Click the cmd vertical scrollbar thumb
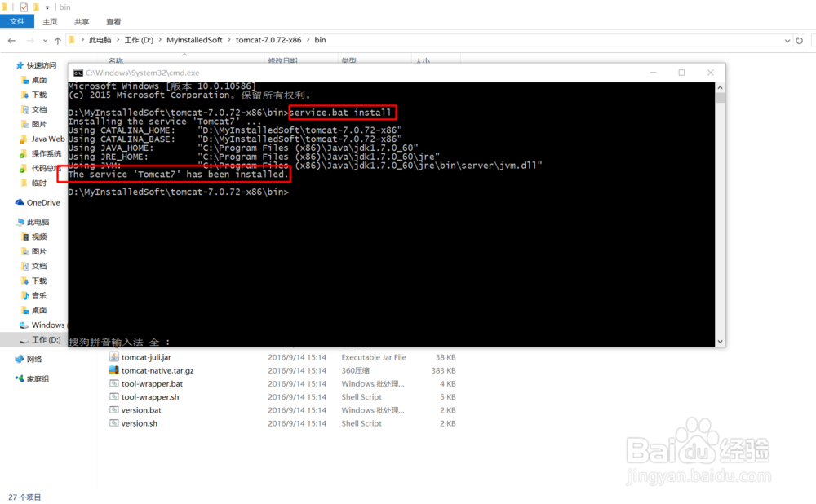This screenshot has width=816, height=504. point(721,98)
